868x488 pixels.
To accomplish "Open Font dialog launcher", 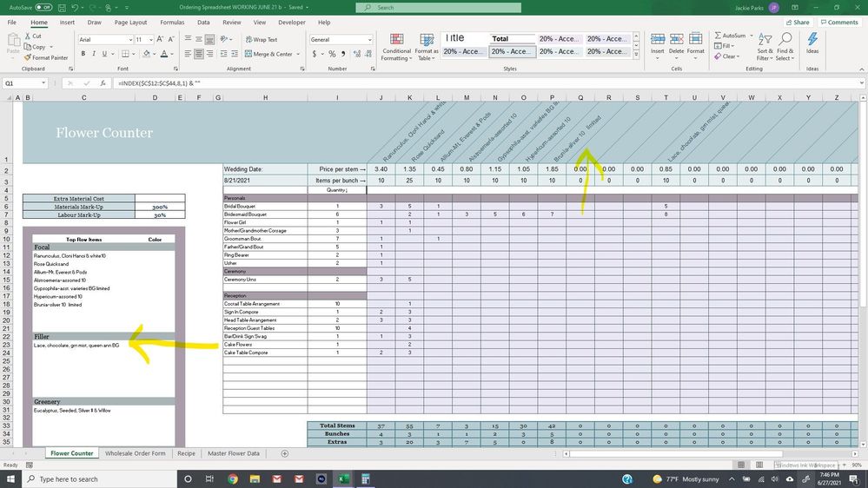I will (176, 69).
